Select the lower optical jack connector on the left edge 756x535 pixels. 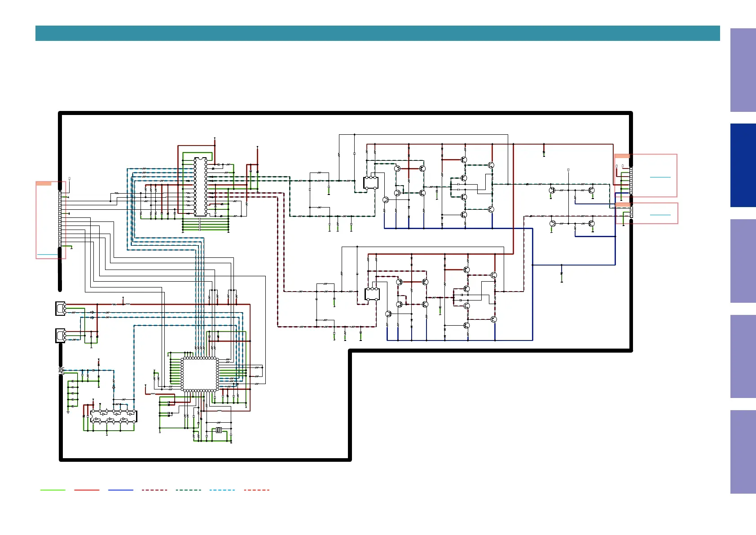point(61,336)
